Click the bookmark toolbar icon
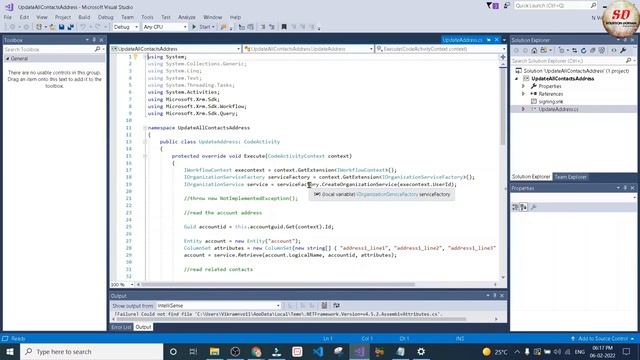Screen dimensions: 640x360 (284, 27)
